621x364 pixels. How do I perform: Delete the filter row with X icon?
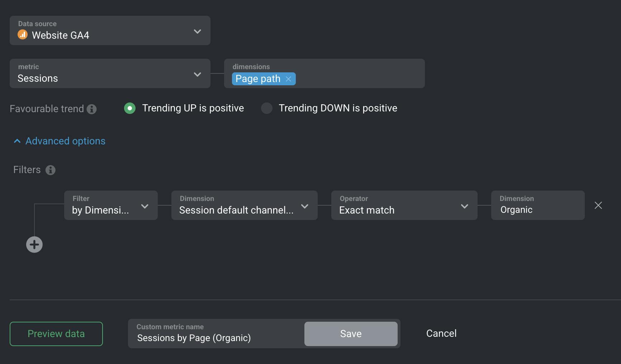click(598, 205)
